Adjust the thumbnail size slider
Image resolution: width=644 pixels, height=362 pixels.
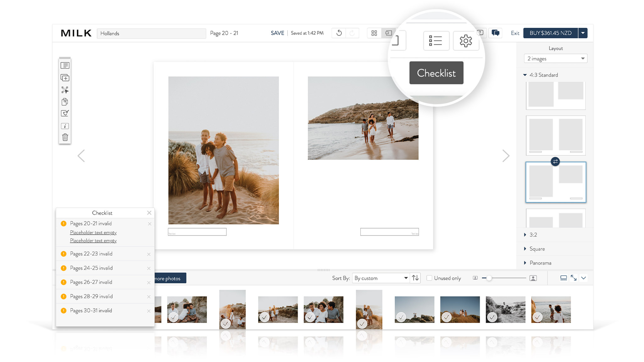click(x=489, y=278)
